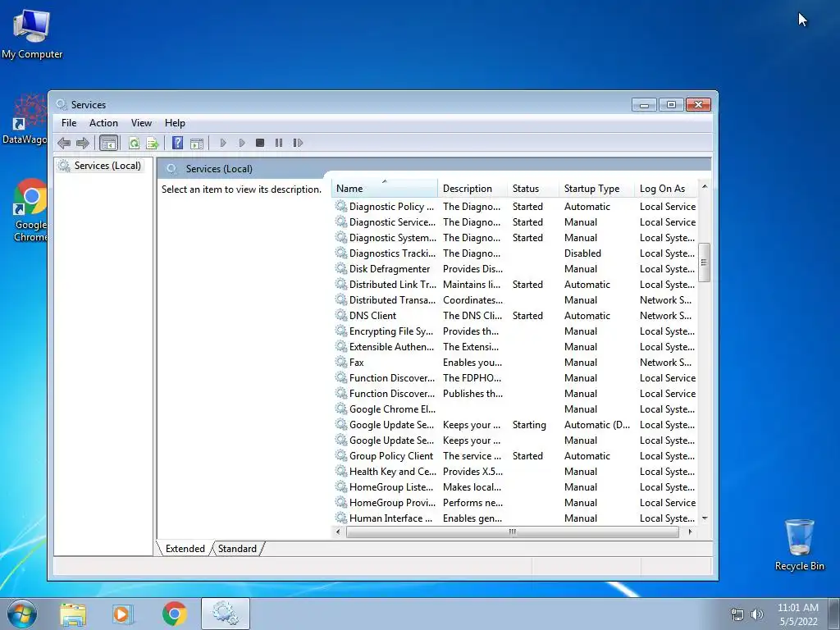Click the gear icon beside Human Interface service
This screenshot has width=840, height=630.
point(341,518)
